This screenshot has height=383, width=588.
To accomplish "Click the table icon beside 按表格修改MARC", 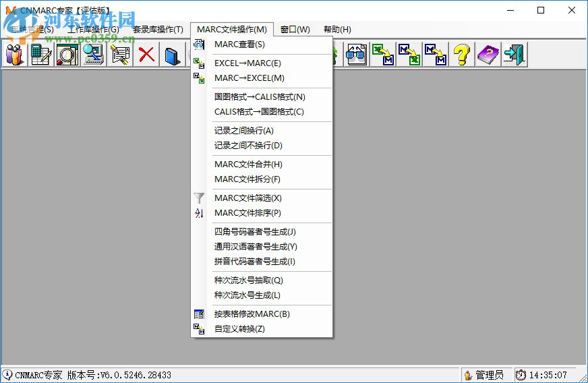I will point(199,314).
